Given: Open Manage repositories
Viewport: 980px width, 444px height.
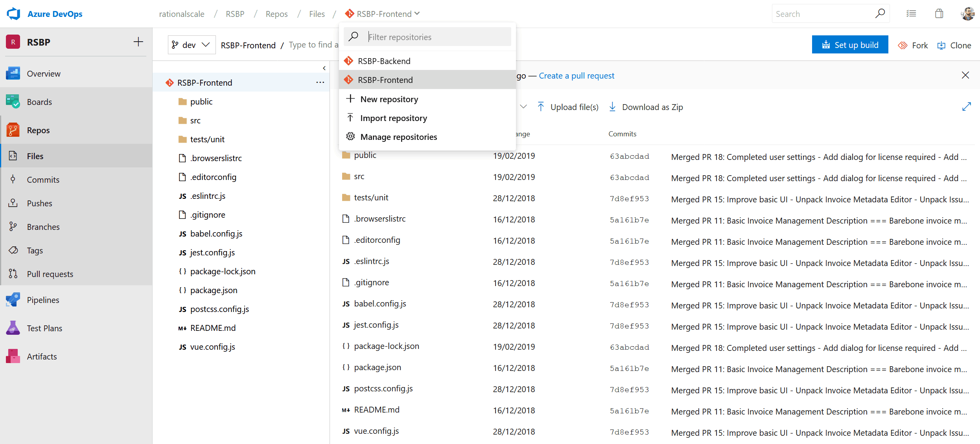Looking at the screenshot, I should 427,137.
